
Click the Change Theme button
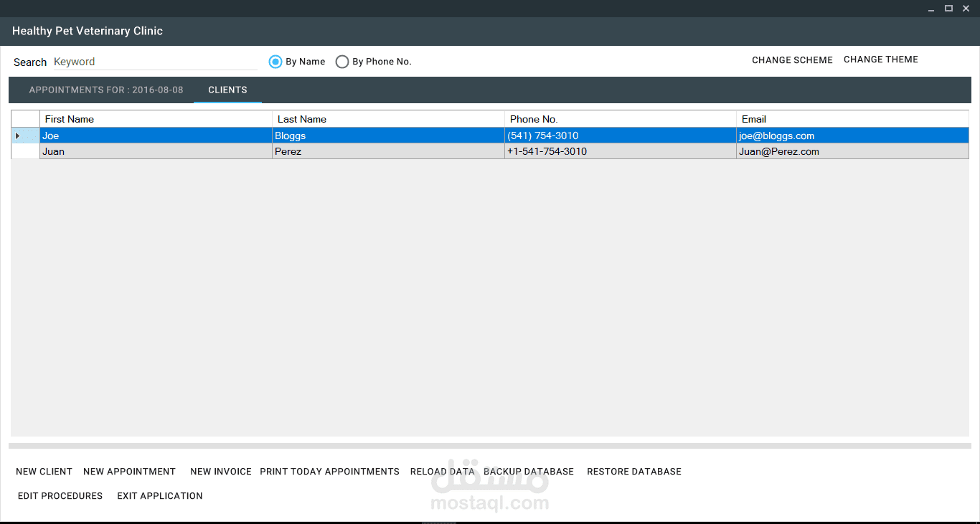[881, 59]
